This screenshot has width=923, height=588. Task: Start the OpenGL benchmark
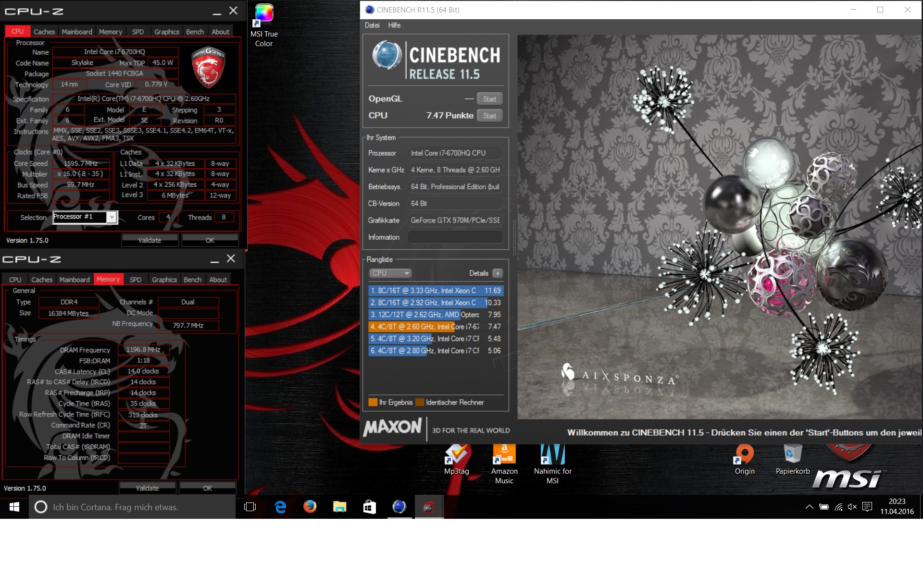490,99
